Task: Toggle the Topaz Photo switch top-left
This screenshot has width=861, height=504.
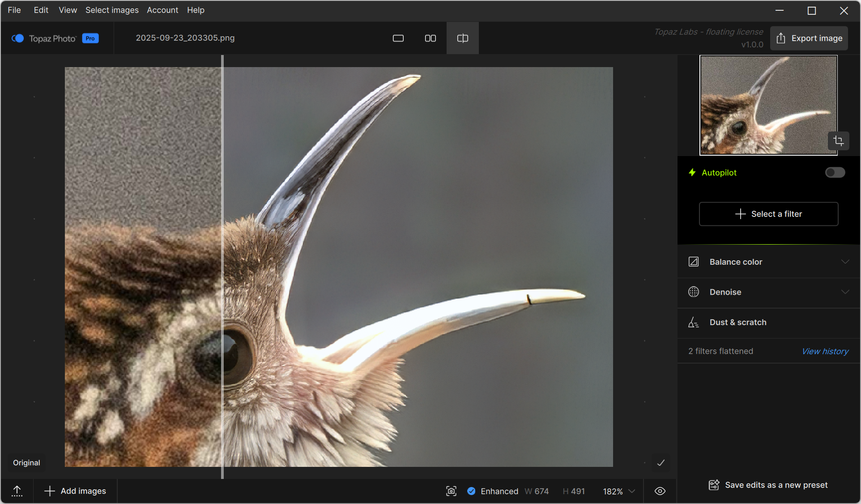Action: tap(17, 38)
